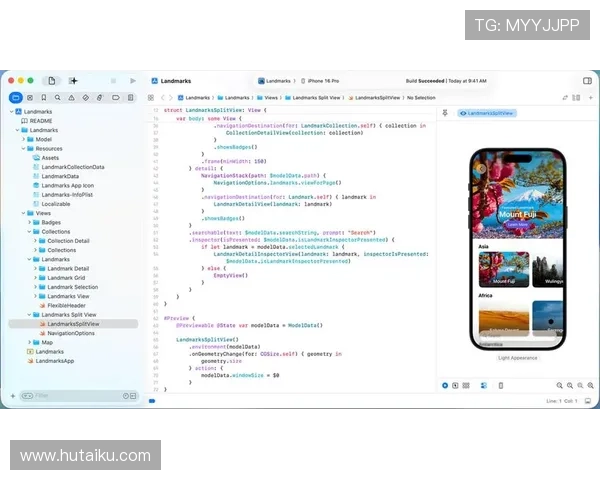Click the Live preview play icon in canvas
The width and height of the screenshot is (600, 480).
445,385
